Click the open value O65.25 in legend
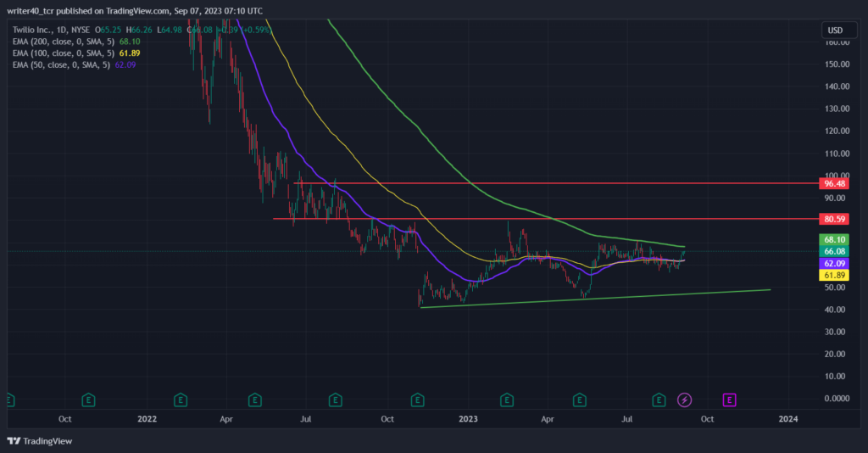The height and width of the screenshot is (453, 868). pos(108,30)
